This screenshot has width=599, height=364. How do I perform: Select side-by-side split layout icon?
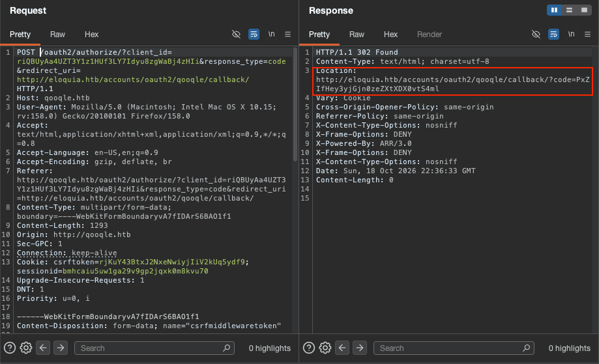click(x=554, y=10)
